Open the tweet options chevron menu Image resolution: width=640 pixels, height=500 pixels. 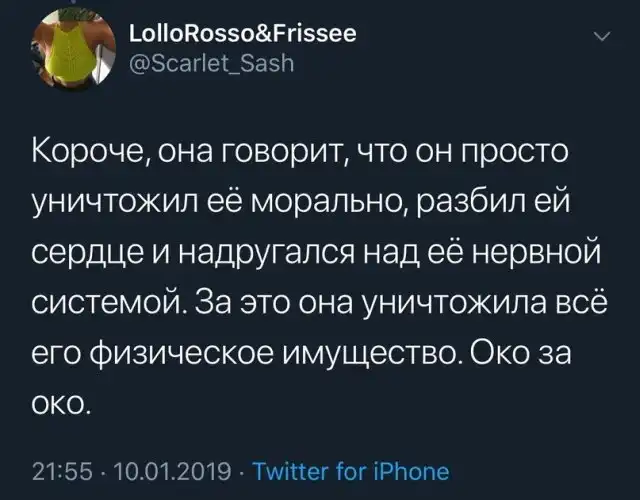601,40
